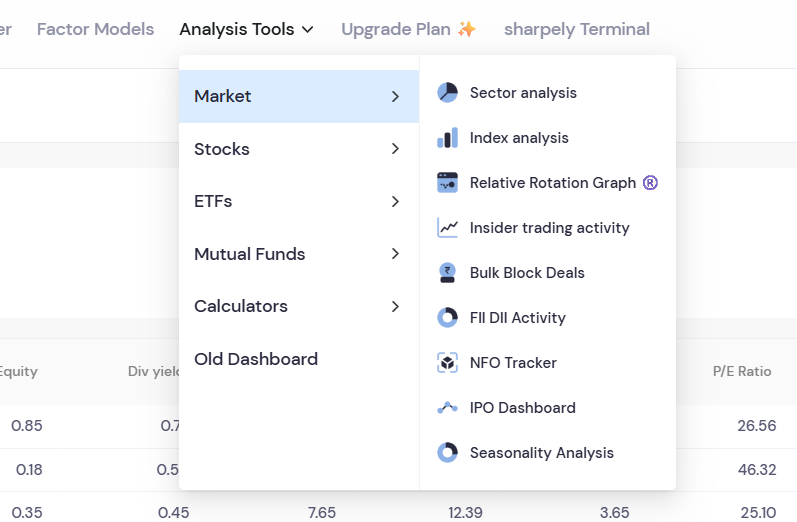Viewport: 797px width, 522px height.
Task: Collapse the Analysis Tools dropdown chevron
Action: (x=307, y=30)
